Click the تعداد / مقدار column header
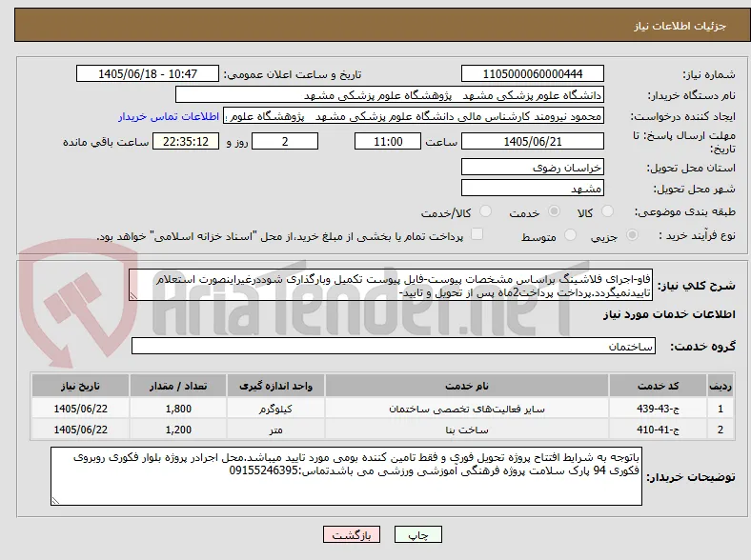Viewport: 751px width, 560px height. (x=178, y=386)
